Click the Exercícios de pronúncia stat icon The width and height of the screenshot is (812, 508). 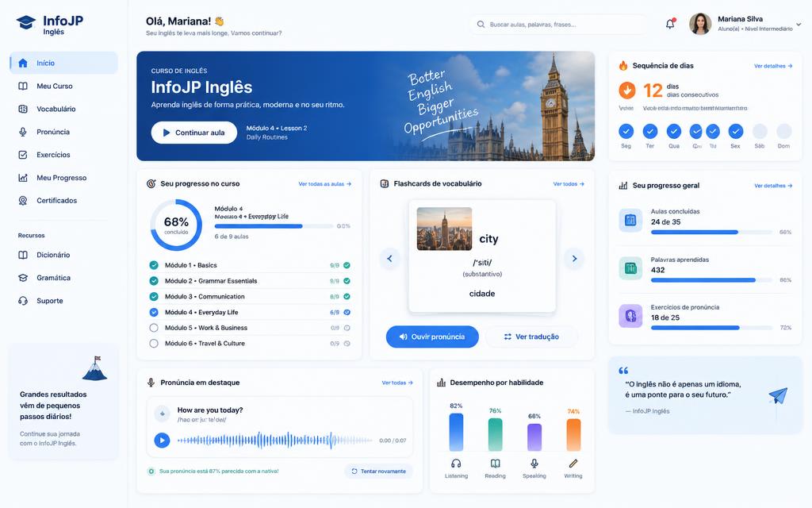pos(630,316)
